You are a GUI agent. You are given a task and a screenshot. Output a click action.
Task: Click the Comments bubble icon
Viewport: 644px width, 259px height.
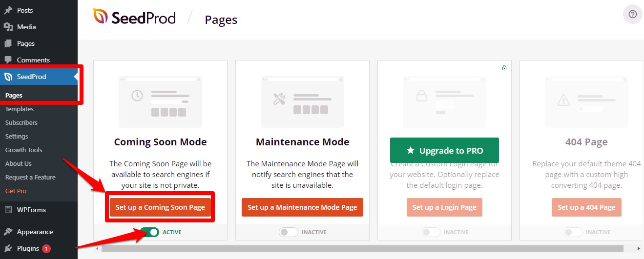point(8,60)
